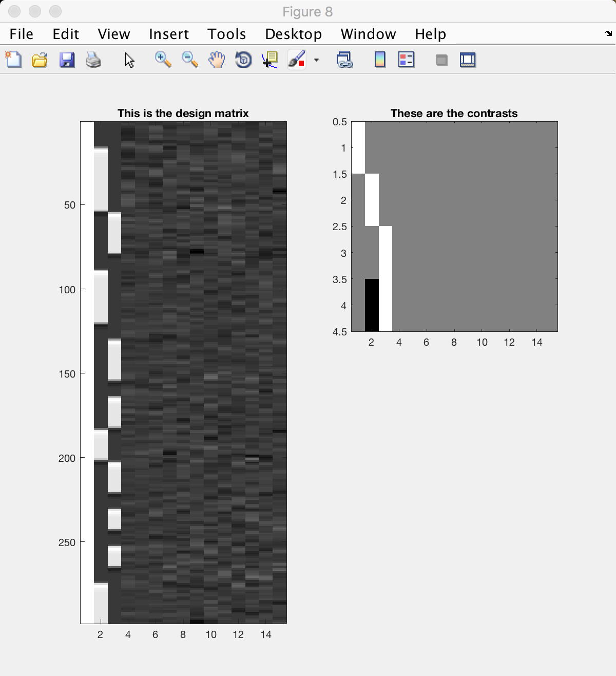The height and width of the screenshot is (676, 616).
Task: Open the Tools menu
Action: 227,34
